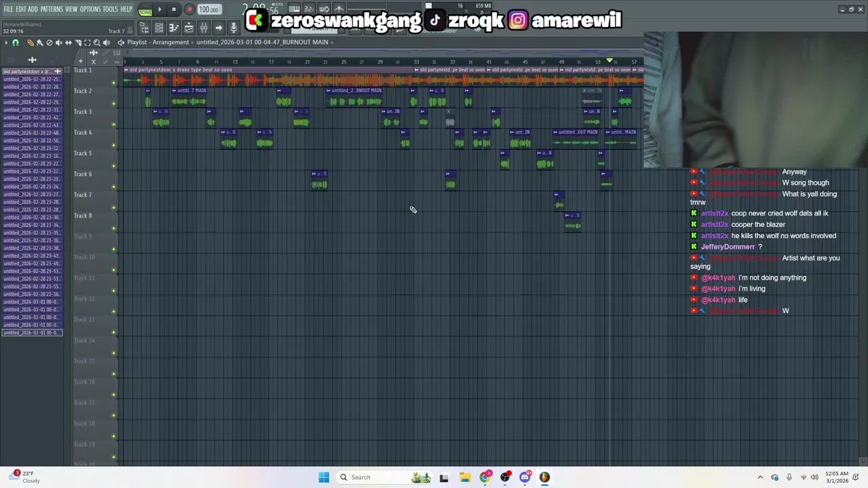Select the Track 8 header label
This screenshot has height=488, width=868.
click(83, 216)
